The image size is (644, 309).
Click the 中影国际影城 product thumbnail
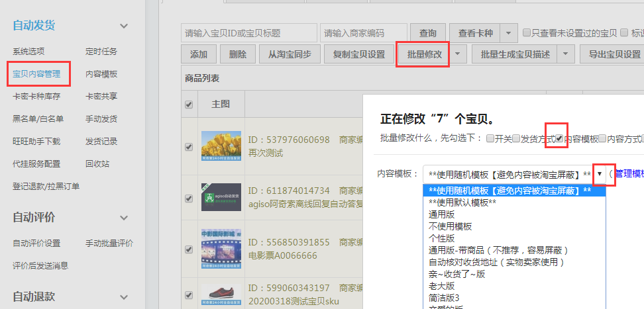pos(221,249)
